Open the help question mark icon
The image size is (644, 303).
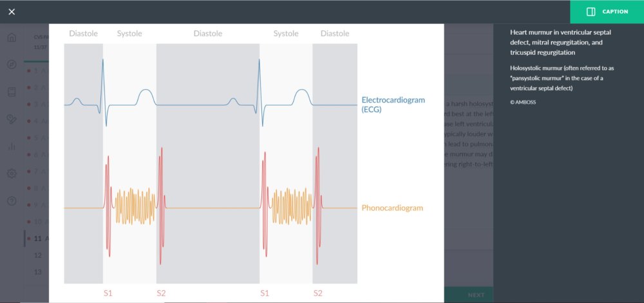coord(12,201)
